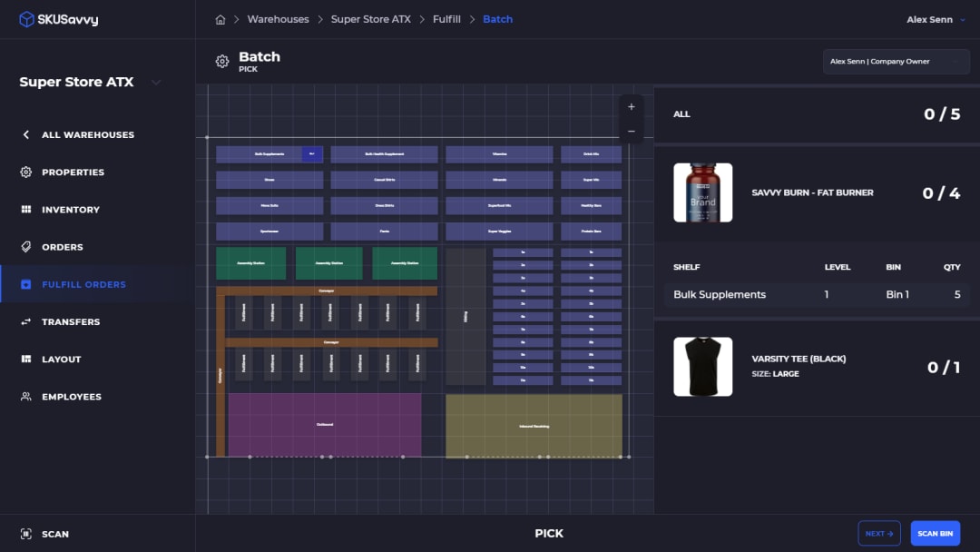The width and height of the screenshot is (980, 552).
Task: Select the Dress Shirts shelf on the map
Action: [384, 206]
